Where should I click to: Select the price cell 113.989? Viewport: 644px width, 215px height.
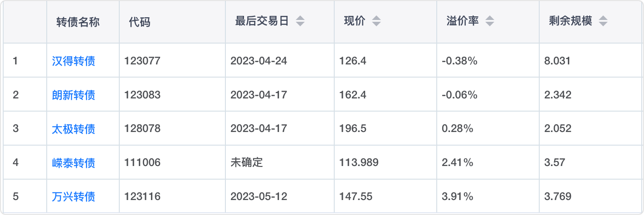[358, 162]
